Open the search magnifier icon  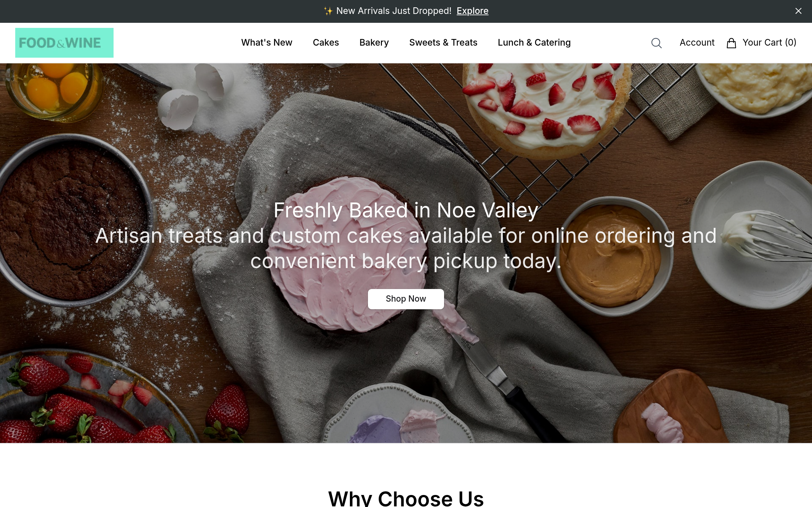click(x=656, y=43)
